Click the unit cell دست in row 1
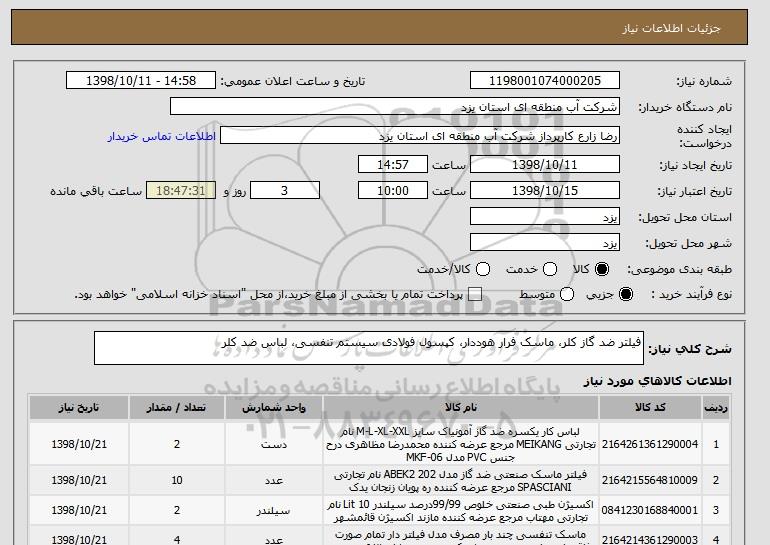Viewport: 770px width, 545px height. [274, 444]
